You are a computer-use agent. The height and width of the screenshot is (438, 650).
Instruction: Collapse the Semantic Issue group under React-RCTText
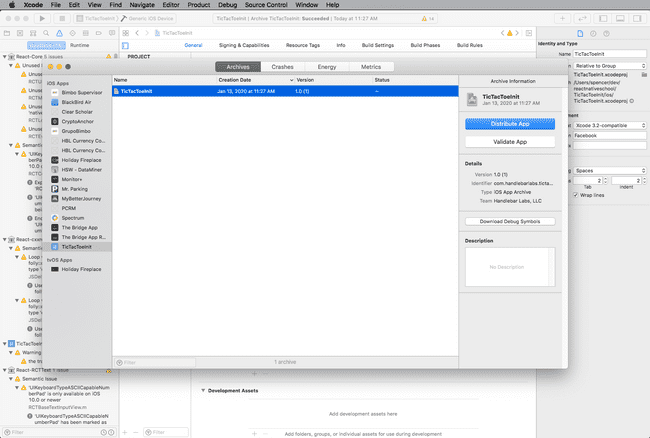click(11, 379)
